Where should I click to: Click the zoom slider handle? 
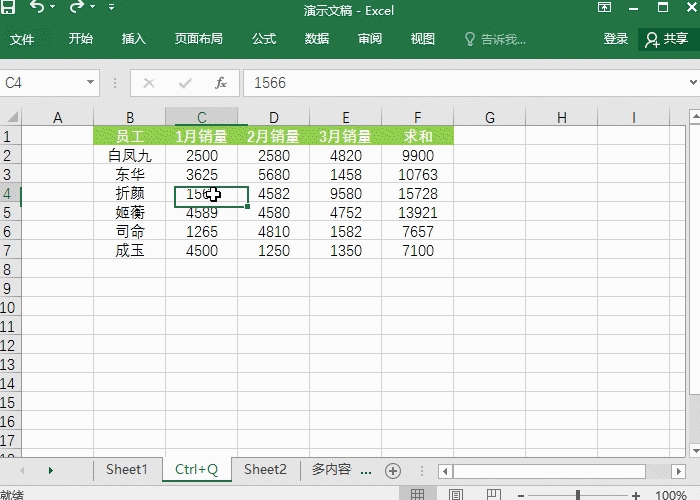point(578,495)
